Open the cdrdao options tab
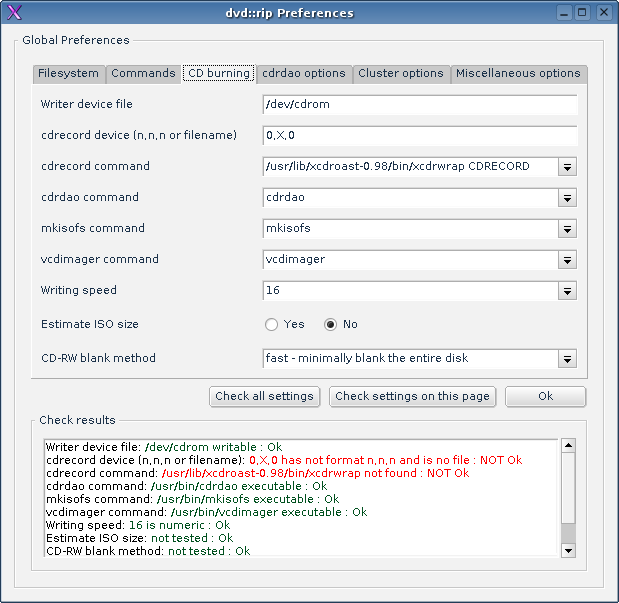Viewport: 619px width, 603px height. coord(304,74)
